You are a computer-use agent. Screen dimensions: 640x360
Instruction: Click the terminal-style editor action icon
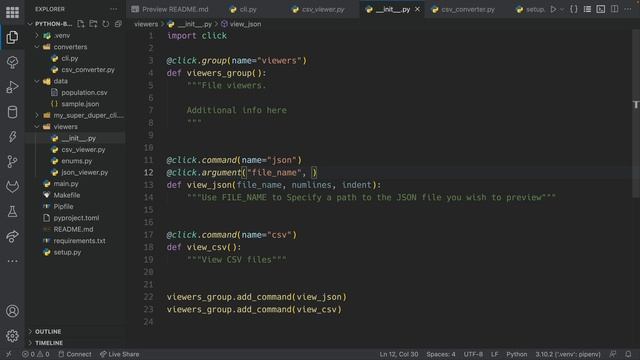point(600,9)
